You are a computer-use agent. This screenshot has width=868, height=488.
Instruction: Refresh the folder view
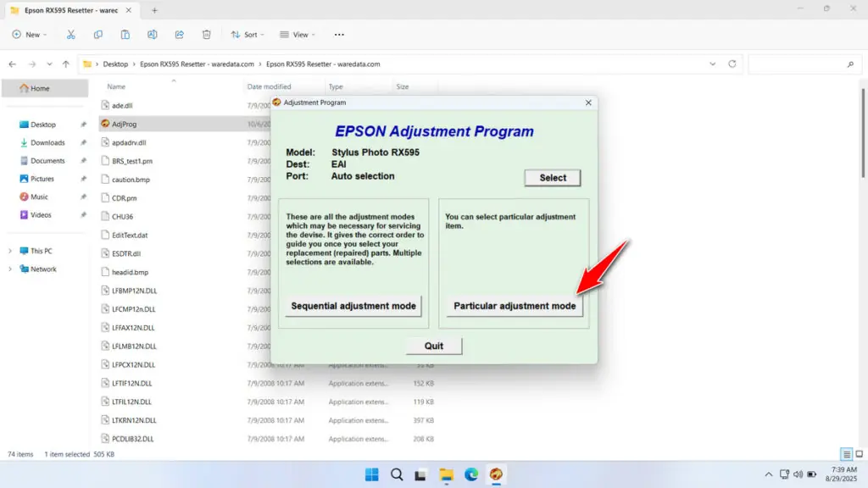(x=732, y=64)
